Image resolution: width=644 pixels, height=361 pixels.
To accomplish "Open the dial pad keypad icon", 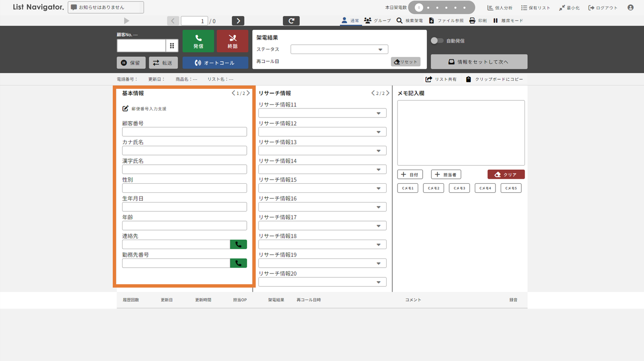I will point(172,46).
